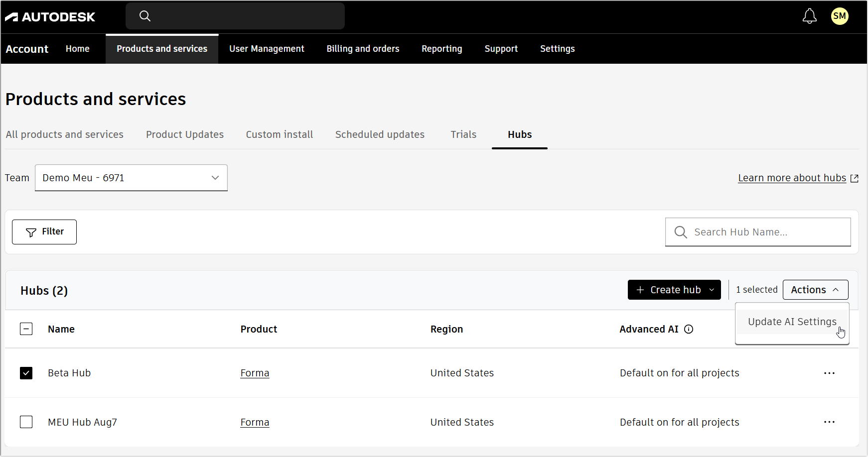Viewport: 868px width, 457px height.
Task: Click the Beta Hub name cell
Action: pyautogui.click(x=69, y=373)
